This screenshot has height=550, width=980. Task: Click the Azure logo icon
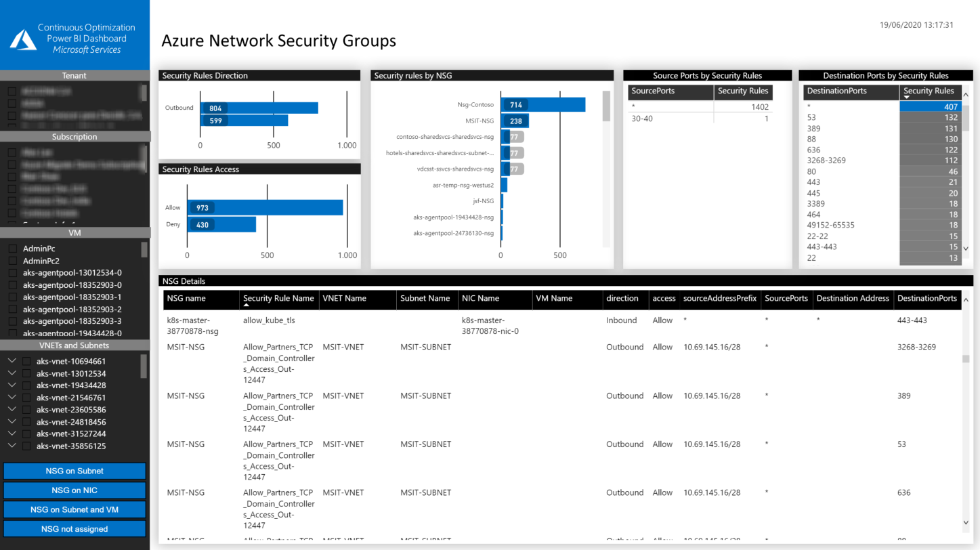(23, 39)
